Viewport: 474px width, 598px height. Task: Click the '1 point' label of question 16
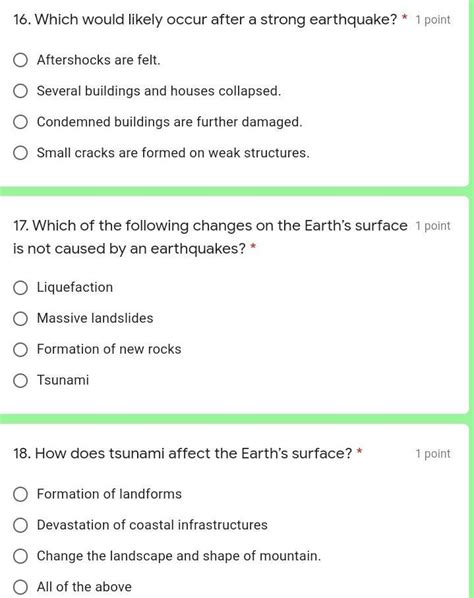433,20
